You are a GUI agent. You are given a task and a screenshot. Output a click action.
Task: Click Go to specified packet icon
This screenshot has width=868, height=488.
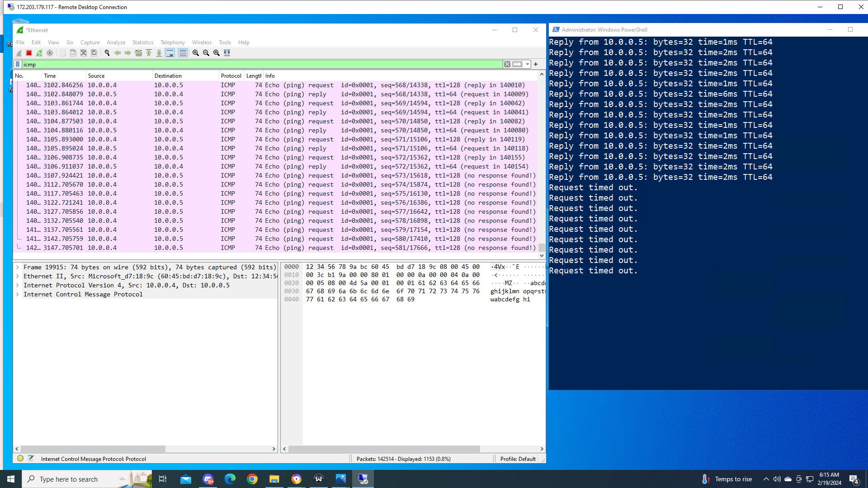tap(138, 53)
